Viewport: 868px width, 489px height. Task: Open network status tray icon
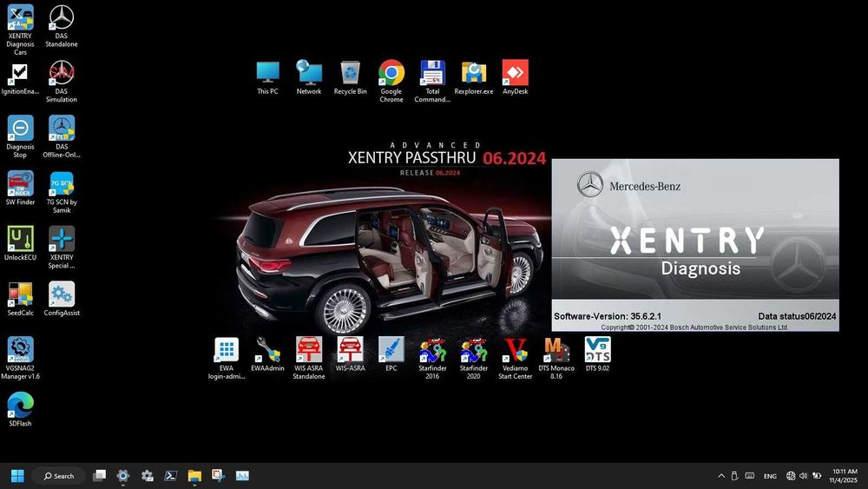(x=791, y=476)
